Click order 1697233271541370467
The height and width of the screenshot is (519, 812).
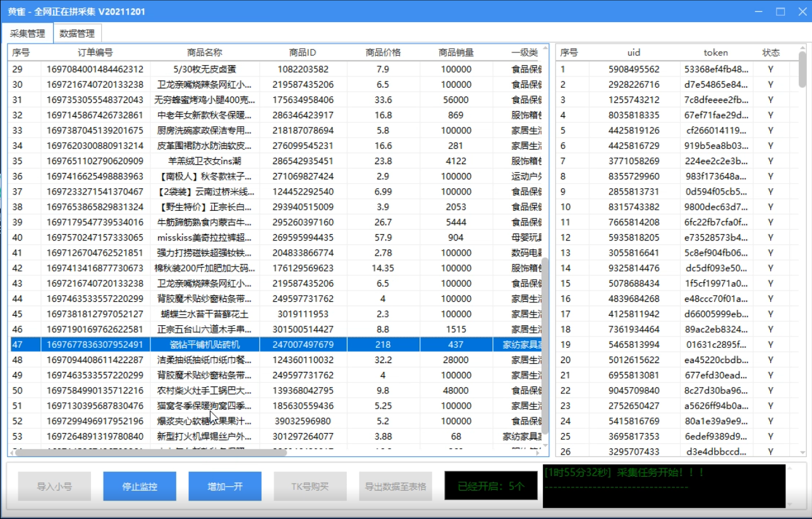click(95, 191)
